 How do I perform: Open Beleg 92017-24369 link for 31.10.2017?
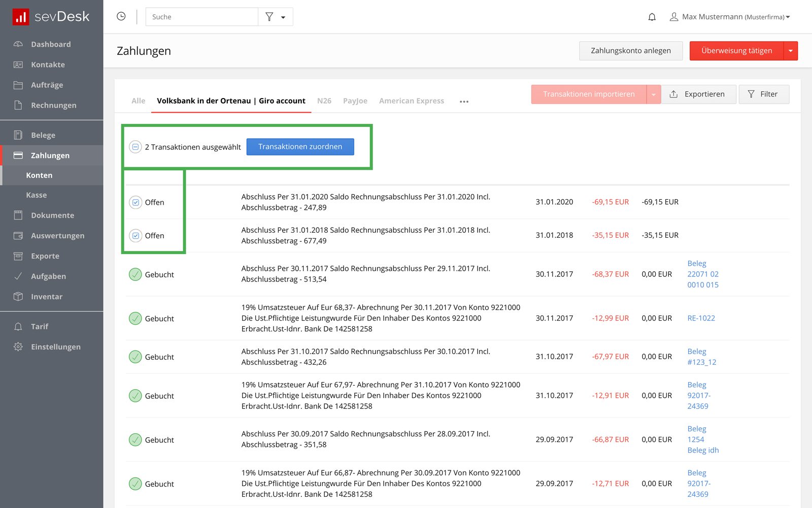click(699, 396)
